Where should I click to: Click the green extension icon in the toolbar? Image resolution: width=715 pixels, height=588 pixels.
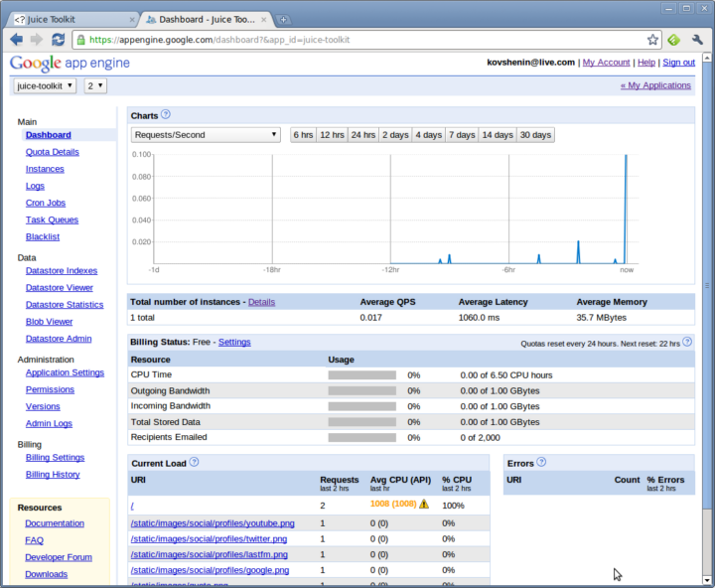click(x=674, y=40)
